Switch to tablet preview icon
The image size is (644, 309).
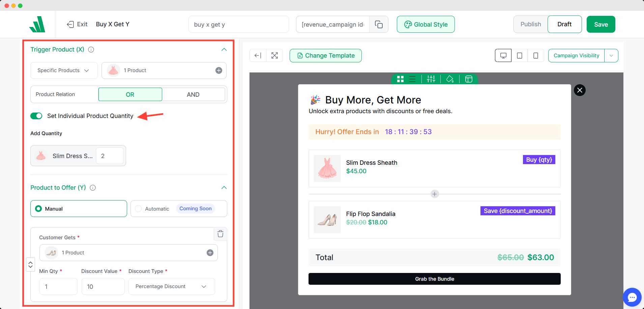(x=519, y=56)
